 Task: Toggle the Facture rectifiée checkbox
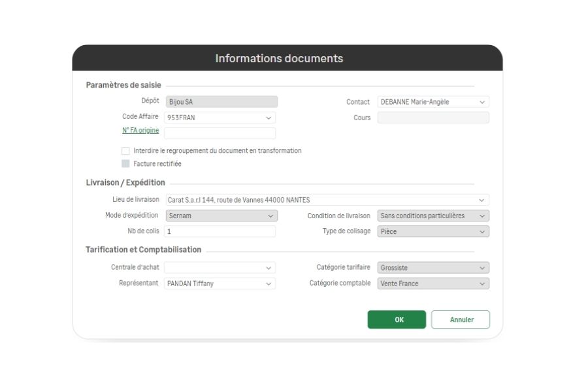coord(125,164)
